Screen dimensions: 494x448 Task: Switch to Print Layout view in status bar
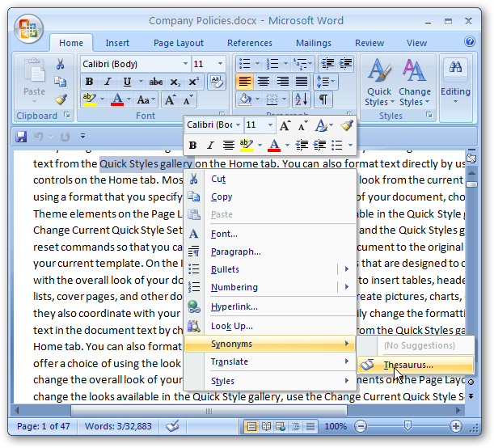(x=251, y=426)
